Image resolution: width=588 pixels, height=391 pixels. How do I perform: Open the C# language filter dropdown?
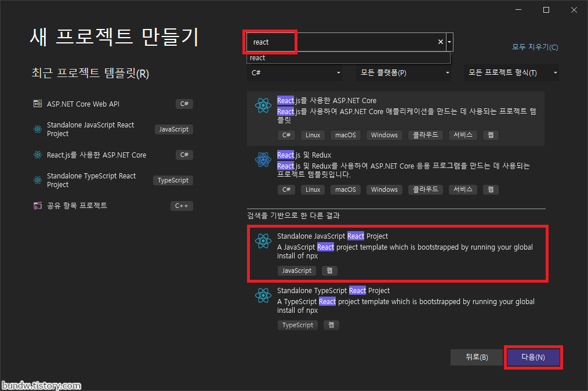pyautogui.click(x=295, y=72)
